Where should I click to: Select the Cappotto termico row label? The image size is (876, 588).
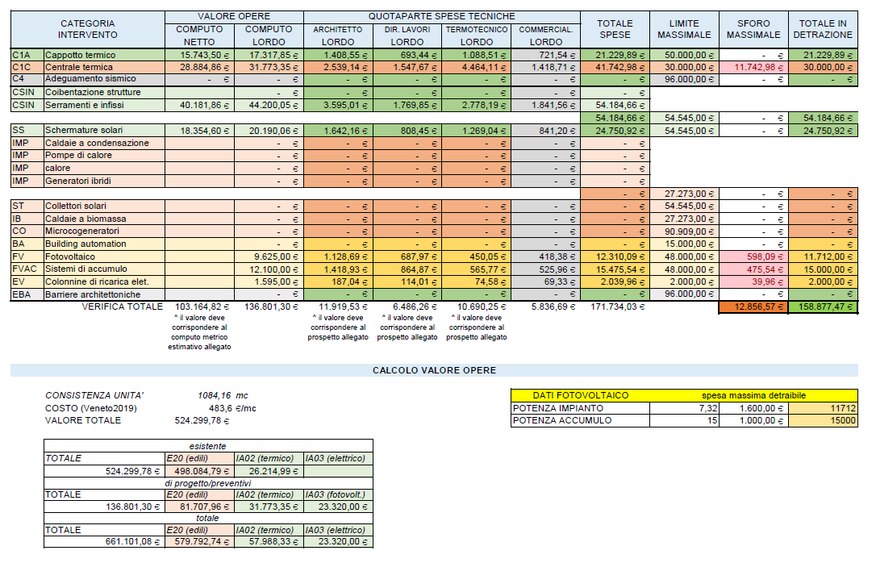tap(105, 56)
